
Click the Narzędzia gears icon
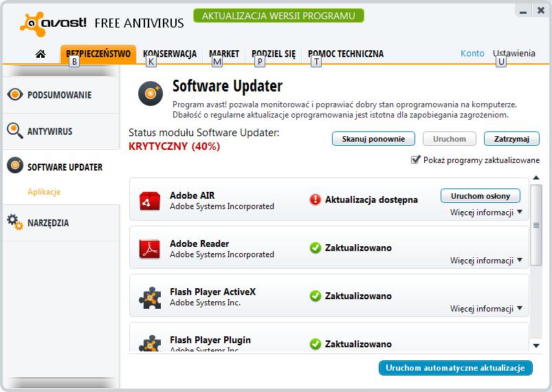[15, 222]
